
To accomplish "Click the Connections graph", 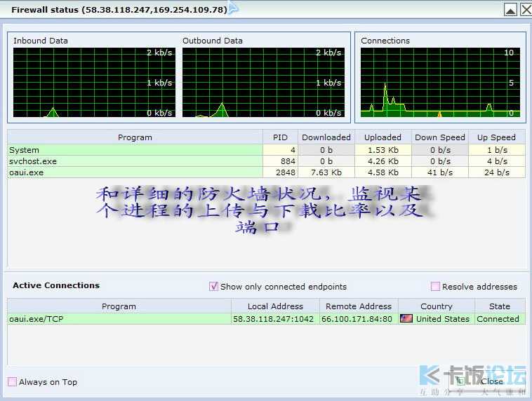I will tap(440, 82).
